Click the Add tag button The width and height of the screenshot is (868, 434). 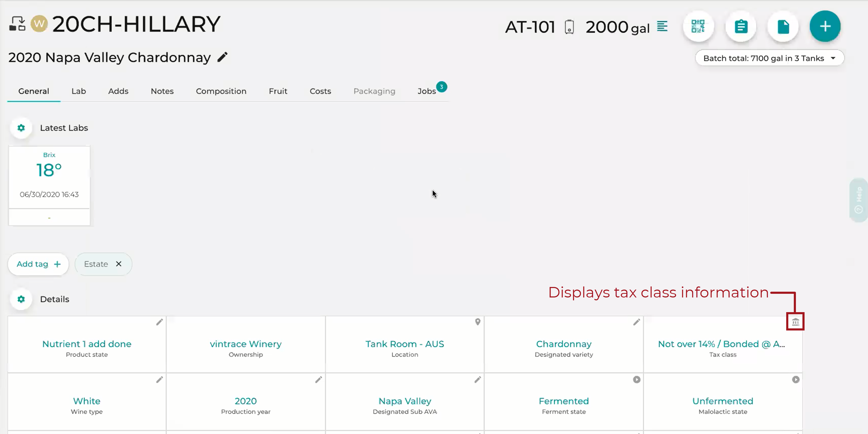click(x=39, y=264)
